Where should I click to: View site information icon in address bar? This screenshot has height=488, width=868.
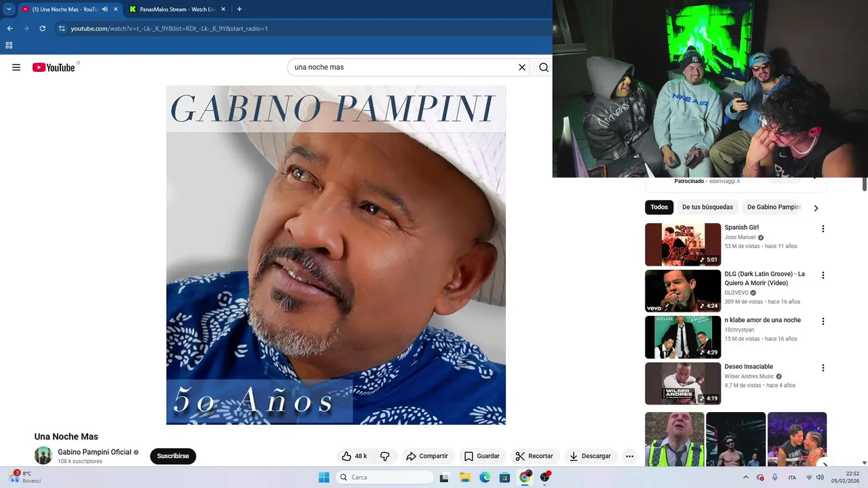click(62, 28)
